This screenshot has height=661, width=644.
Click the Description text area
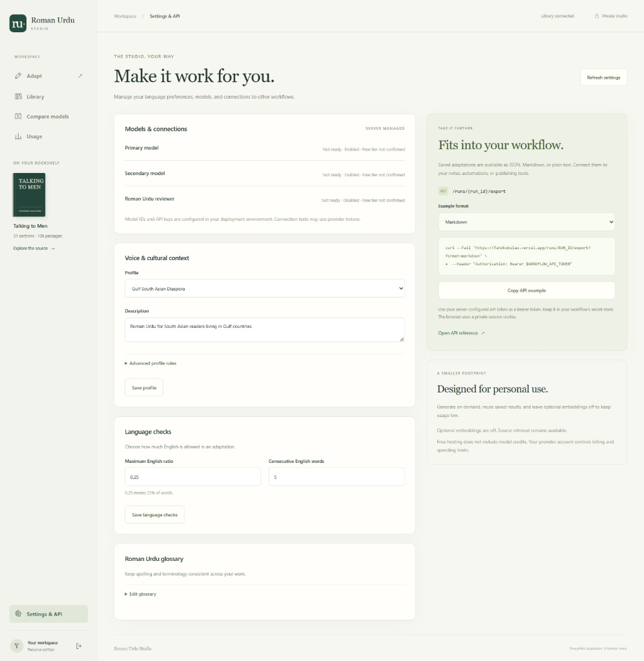[x=265, y=330]
